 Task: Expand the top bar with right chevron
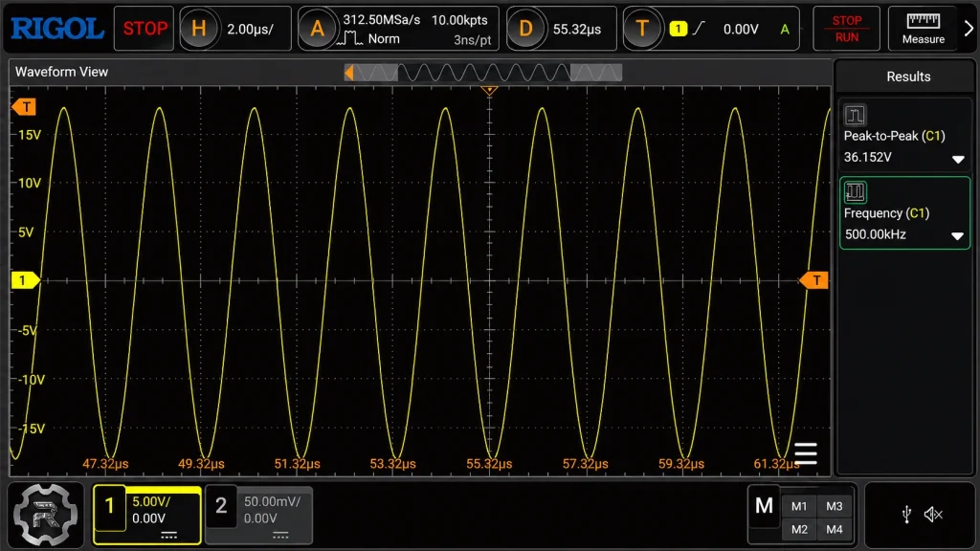(x=969, y=29)
